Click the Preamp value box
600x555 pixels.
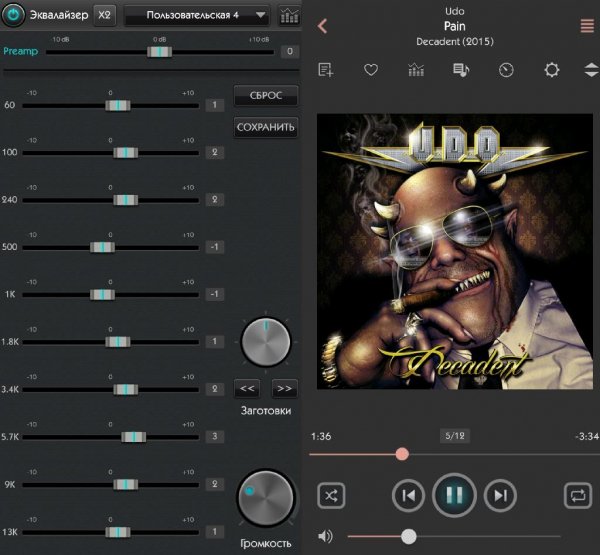290,51
